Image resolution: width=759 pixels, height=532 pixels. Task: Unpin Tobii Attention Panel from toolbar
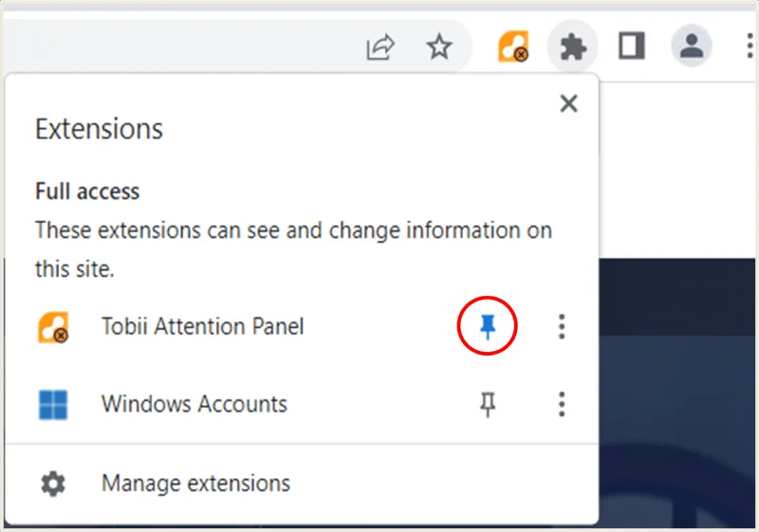coord(488,326)
